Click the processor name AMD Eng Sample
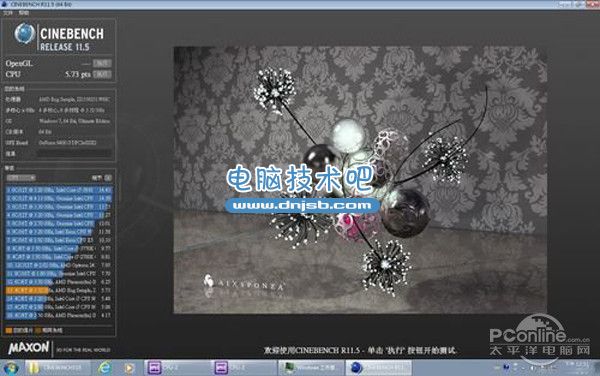The height and width of the screenshot is (376, 600). click(74, 99)
